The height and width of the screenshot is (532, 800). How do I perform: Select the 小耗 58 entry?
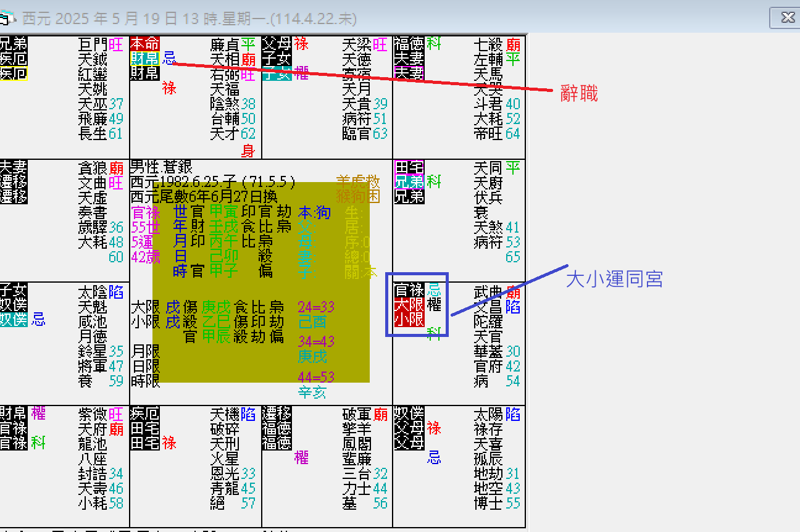(101, 503)
